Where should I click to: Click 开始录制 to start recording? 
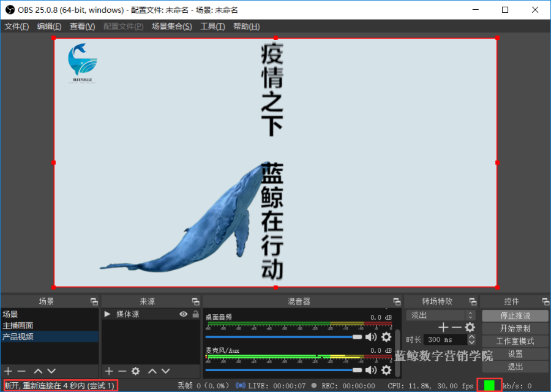[x=514, y=328]
